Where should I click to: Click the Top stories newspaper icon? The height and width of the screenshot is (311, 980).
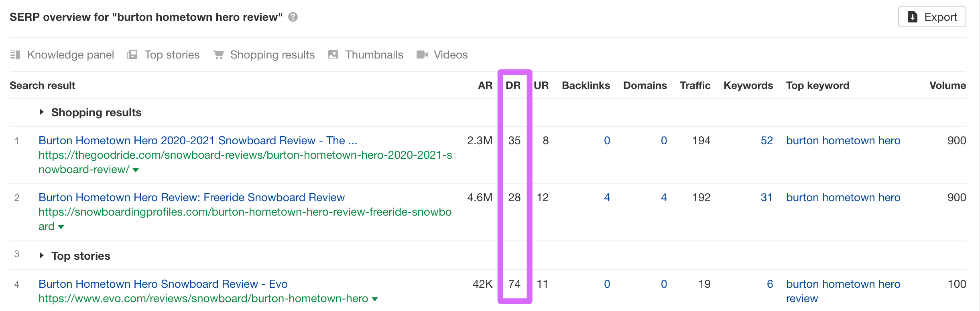pyautogui.click(x=132, y=55)
